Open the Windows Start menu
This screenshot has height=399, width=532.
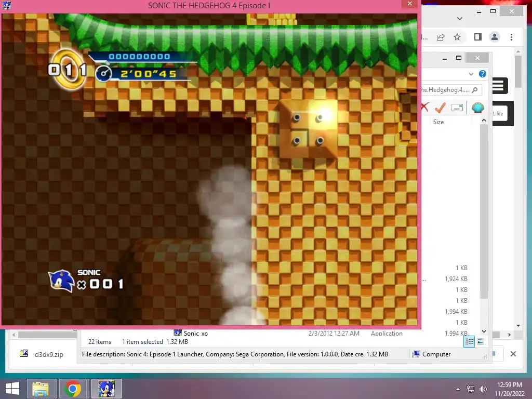click(x=12, y=389)
